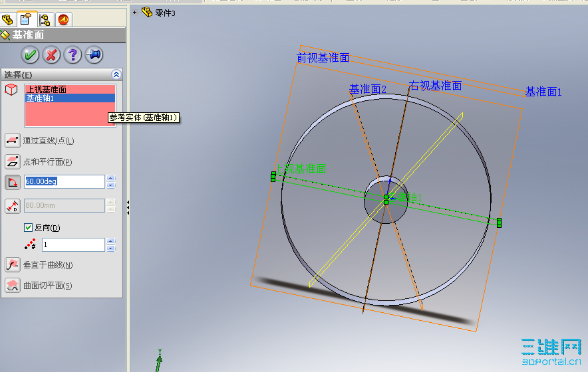This screenshot has height=372, width=588.
Task: Click the number of planes icon
Action: pyautogui.click(x=30, y=244)
